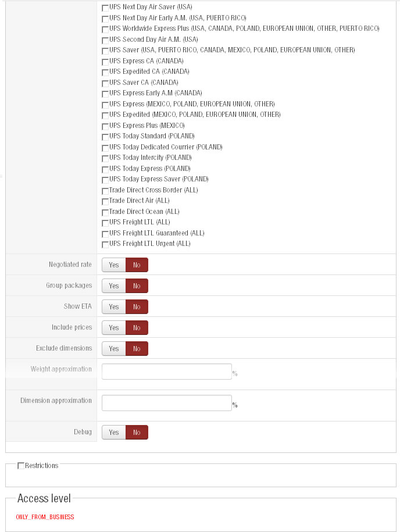Viewport: 400px width, 532px height.
Task: Focus the Weight approximation input field
Action: (x=167, y=372)
